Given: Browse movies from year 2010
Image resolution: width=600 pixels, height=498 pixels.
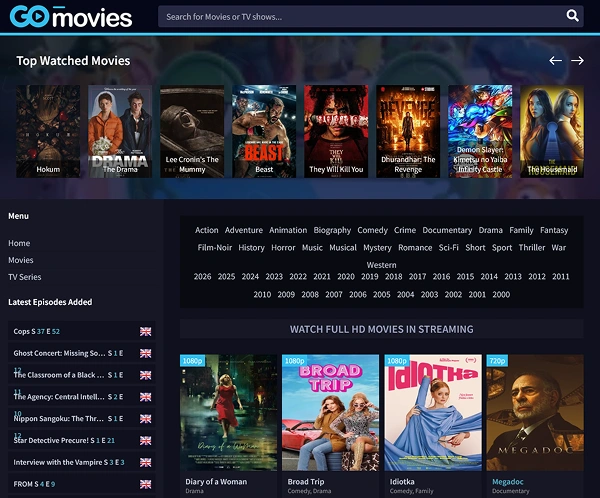Looking at the screenshot, I should click(x=262, y=294).
